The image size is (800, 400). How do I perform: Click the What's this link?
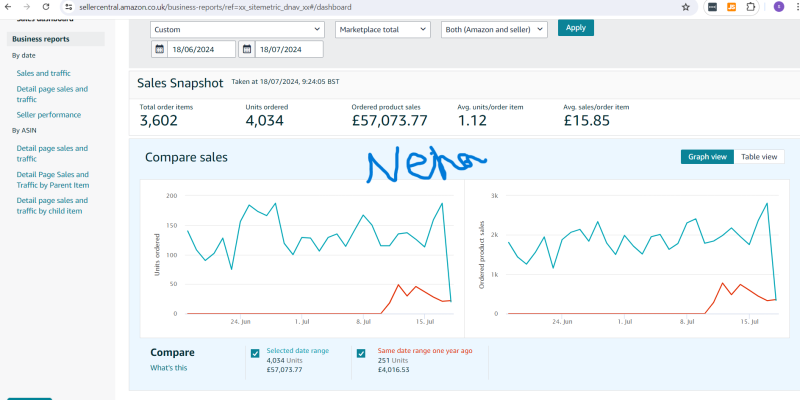(168, 367)
